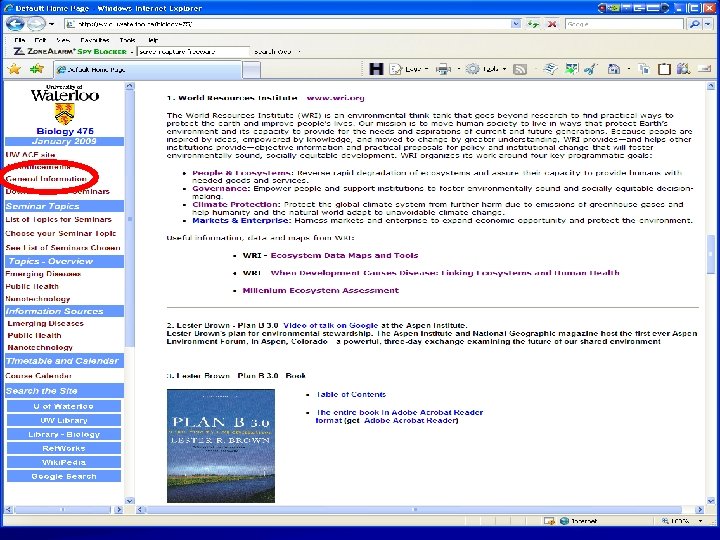This screenshot has width=720, height=540.
Task: Open Video of talk on Google link
Action: (331, 325)
